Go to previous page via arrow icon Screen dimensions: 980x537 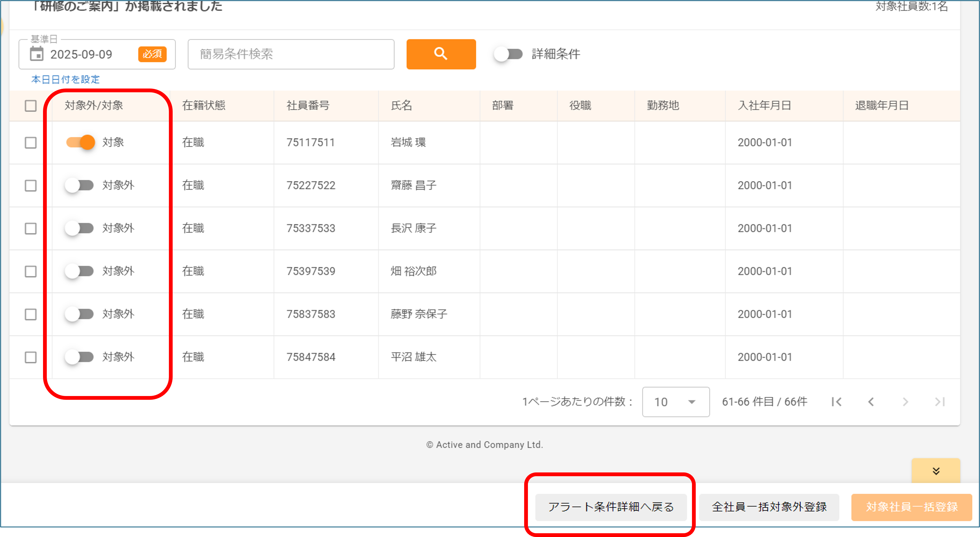[871, 401]
